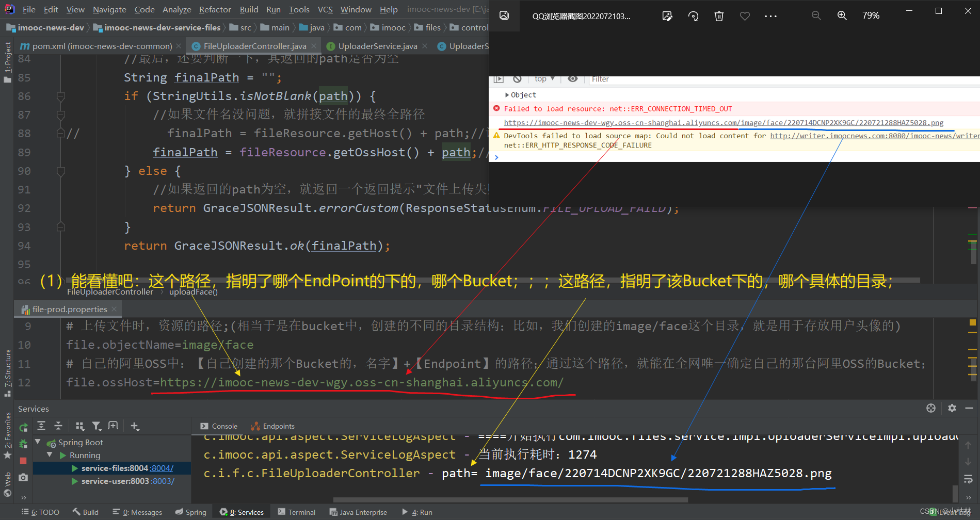Viewport: 980px width, 520px height.
Task: Open the Spring tool window
Action: 190,512
